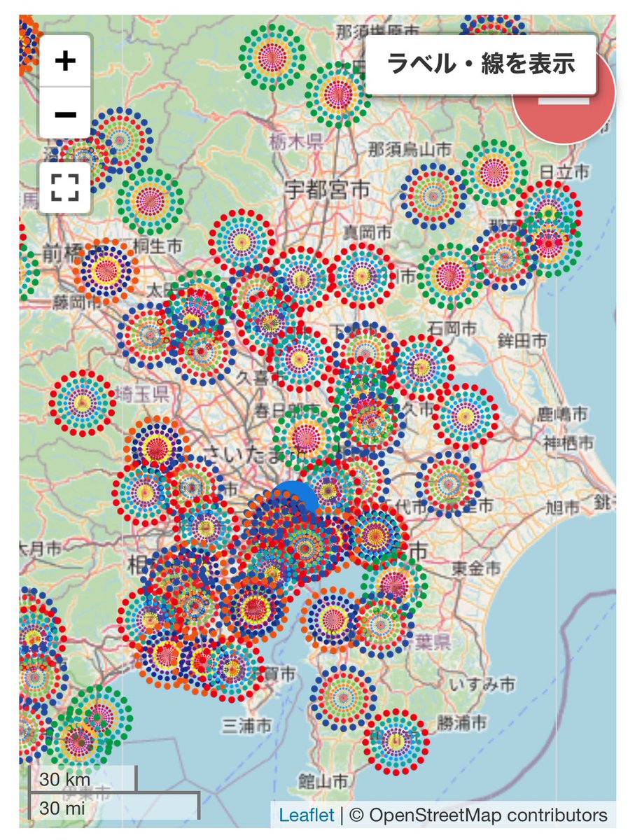Open the Leaflet attribution link
The image size is (635, 840).
pyautogui.click(x=306, y=815)
